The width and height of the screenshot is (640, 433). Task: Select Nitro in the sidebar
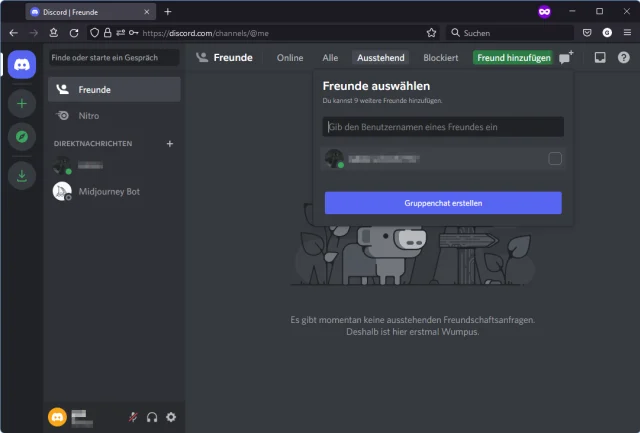click(x=89, y=116)
